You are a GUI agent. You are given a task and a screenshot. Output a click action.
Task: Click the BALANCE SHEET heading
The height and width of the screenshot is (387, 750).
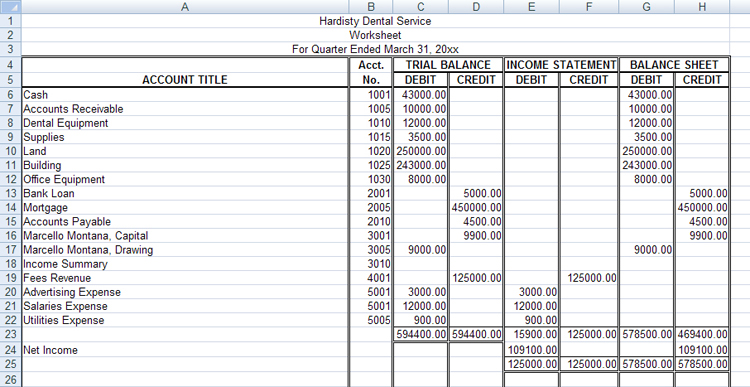674,65
